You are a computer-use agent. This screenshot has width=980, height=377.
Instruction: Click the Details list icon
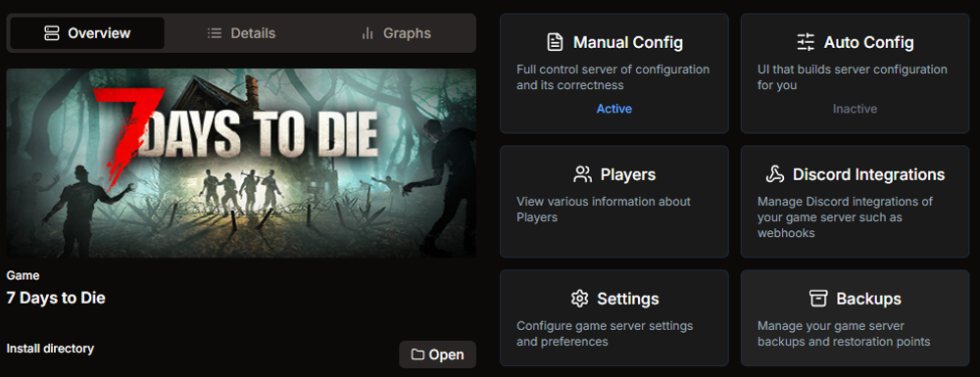point(215,33)
